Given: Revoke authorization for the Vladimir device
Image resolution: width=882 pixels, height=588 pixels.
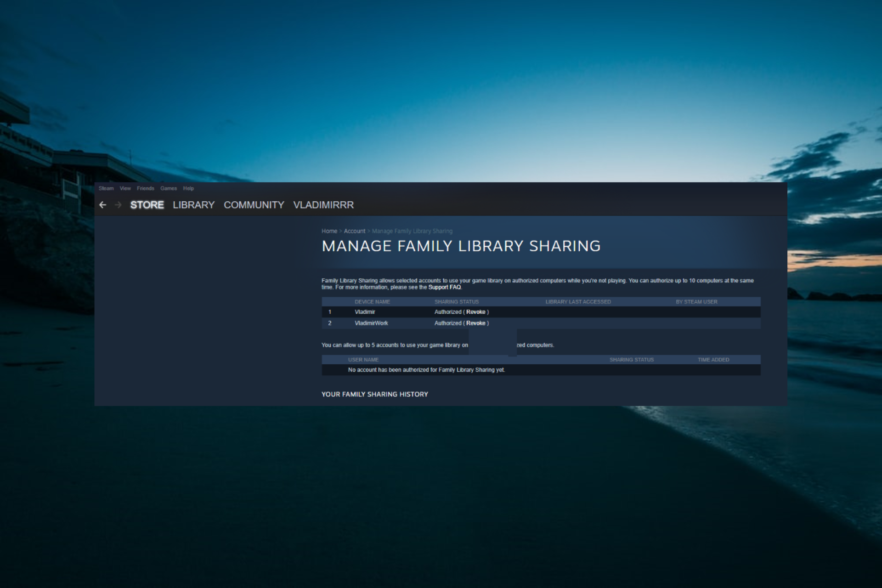Looking at the screenshot, I should (476, 312).
